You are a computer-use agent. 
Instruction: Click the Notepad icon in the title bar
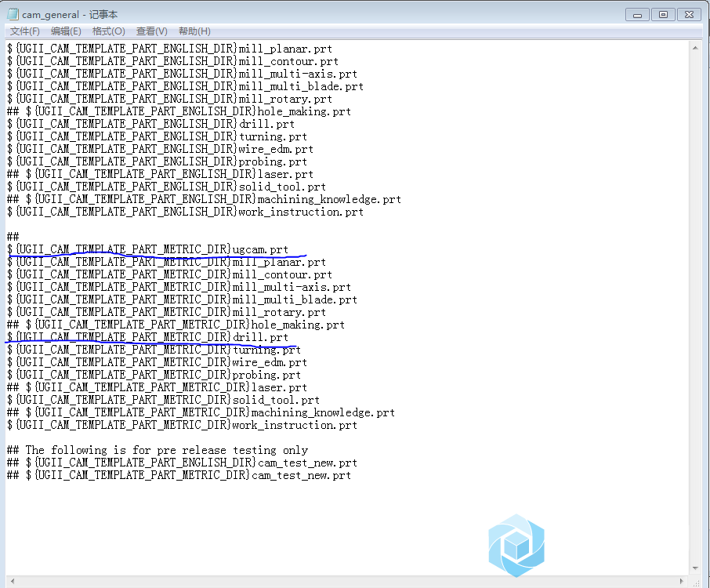pyautogui.click(x=13, y=14)
